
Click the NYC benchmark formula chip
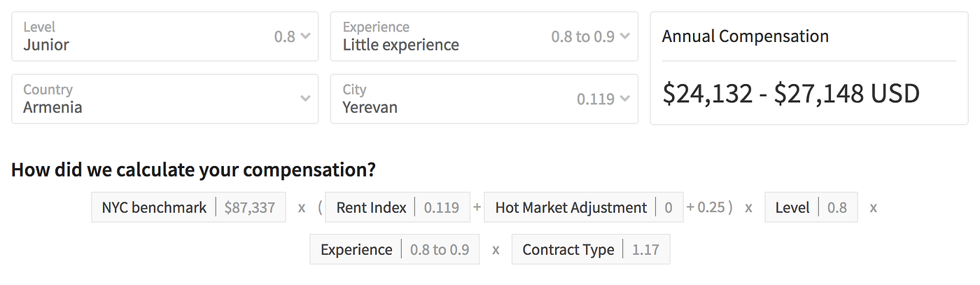pos(188,208)
